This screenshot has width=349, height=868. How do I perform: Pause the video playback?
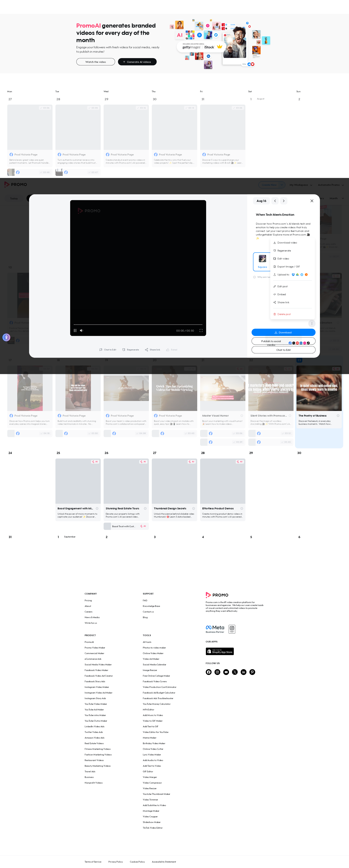pos(75,330)
